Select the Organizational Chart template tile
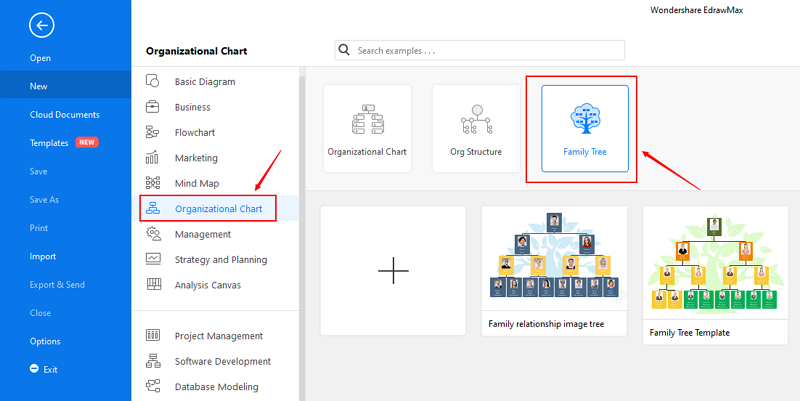This screenshot has height=401, width=800. [x=367, y=129]
